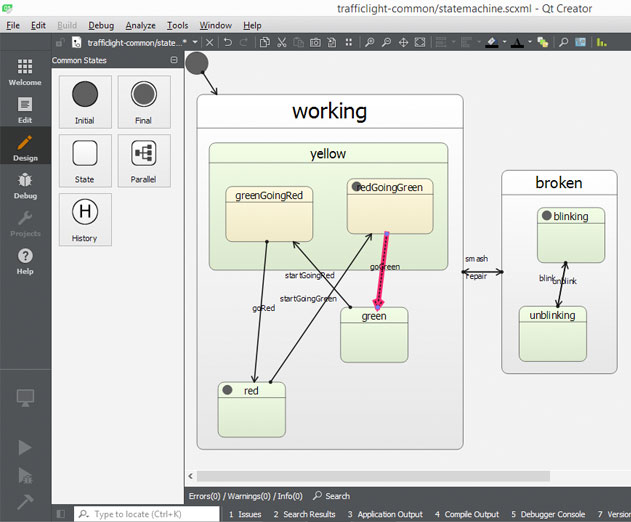Pick the Parallel state icon
Screen dimensions: 631x522
point(144,153)
